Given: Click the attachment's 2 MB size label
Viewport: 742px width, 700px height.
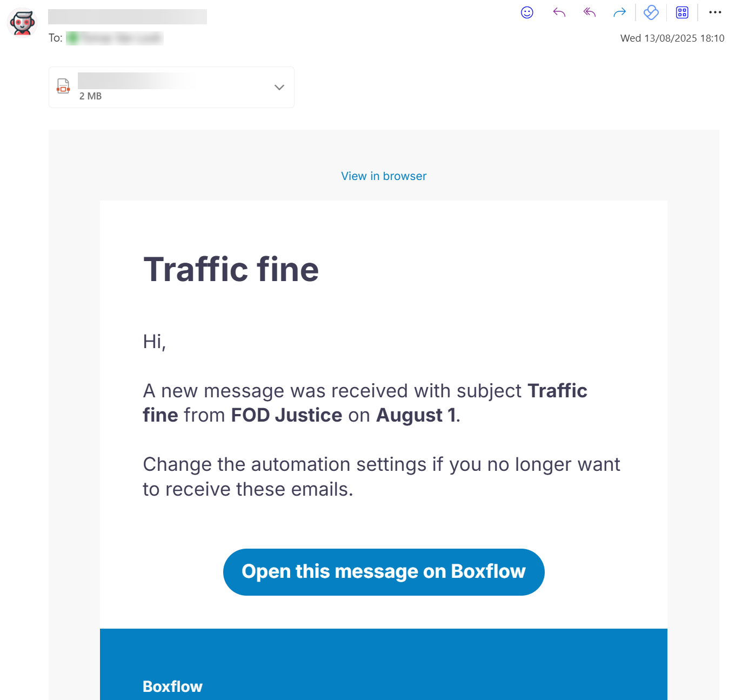Looking at the screenshot, I should point(90,96).
